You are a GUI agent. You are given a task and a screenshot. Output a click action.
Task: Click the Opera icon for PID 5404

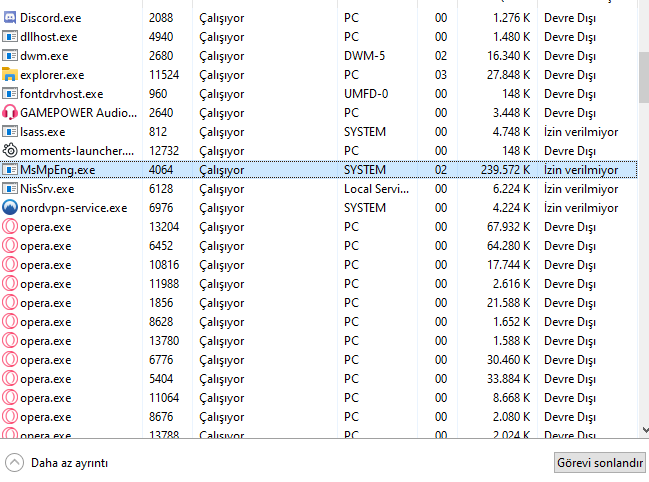10,379
